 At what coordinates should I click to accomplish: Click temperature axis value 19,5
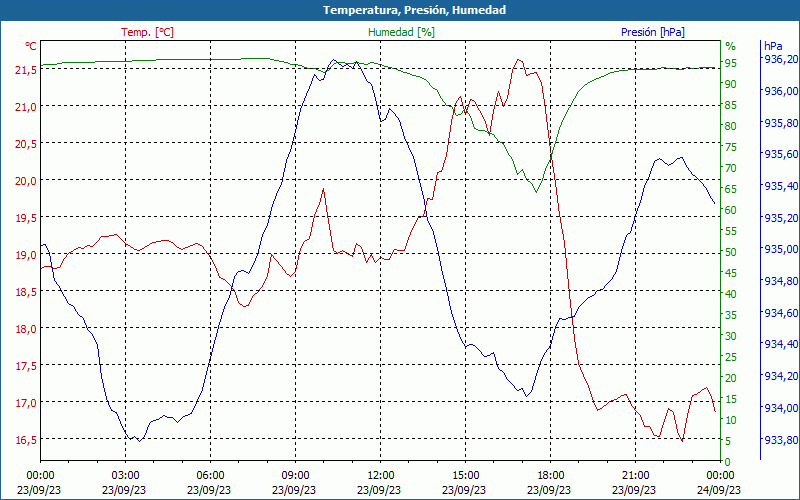26,218
